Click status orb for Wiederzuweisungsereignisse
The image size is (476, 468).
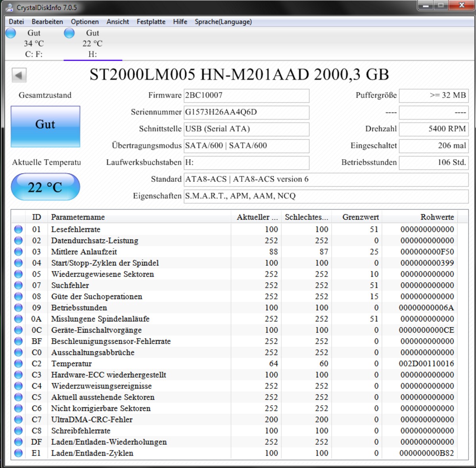click(18, 386)
